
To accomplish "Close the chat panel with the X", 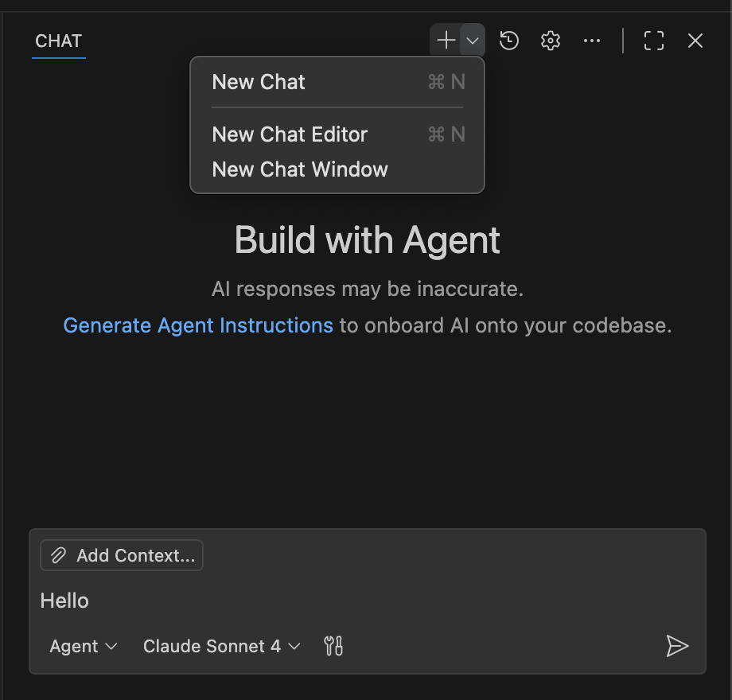I will [695, 41].
